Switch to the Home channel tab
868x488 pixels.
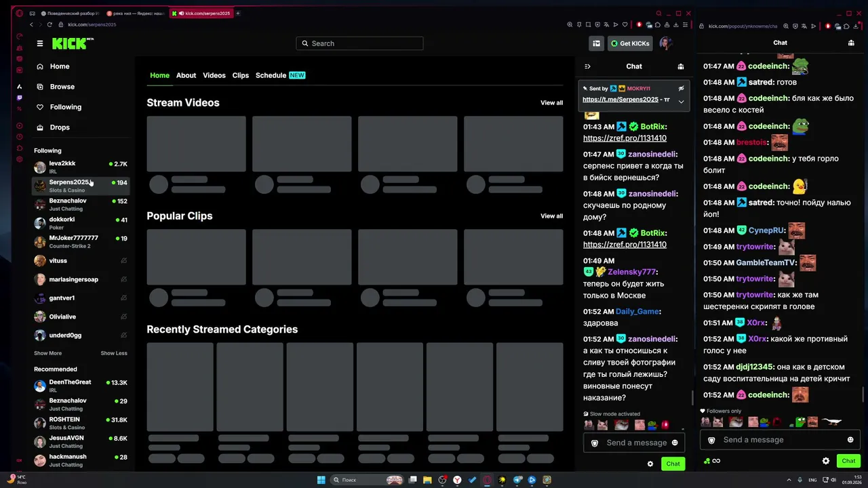(160, 75)
